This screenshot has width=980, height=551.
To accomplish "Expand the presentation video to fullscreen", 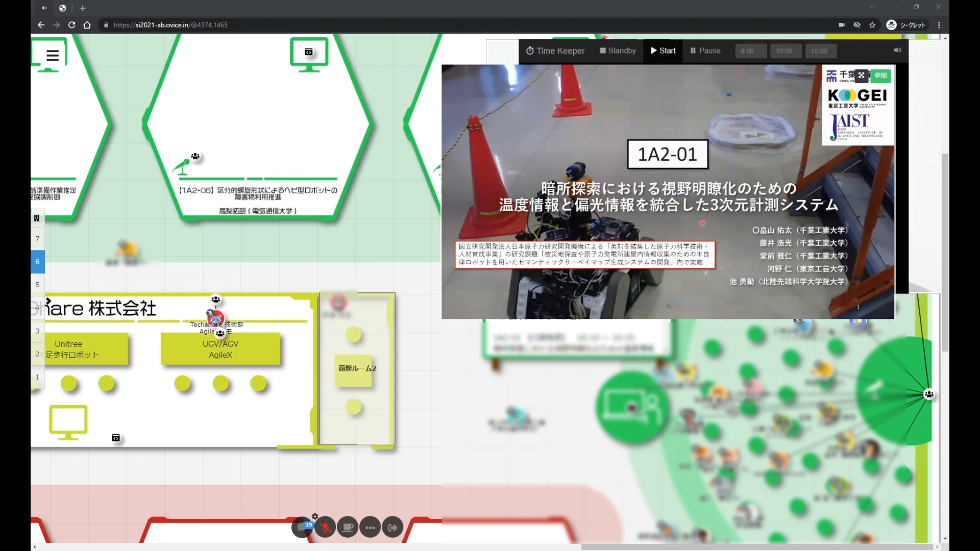I will coord(862,75).
